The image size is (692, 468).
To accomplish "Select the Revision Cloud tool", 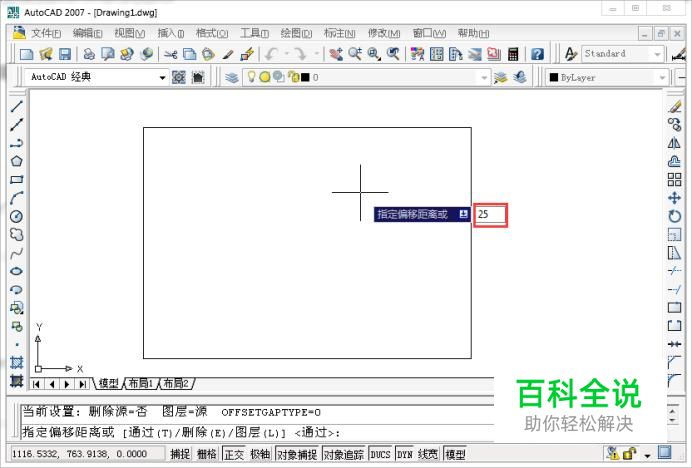I will [x=16, y=234].
